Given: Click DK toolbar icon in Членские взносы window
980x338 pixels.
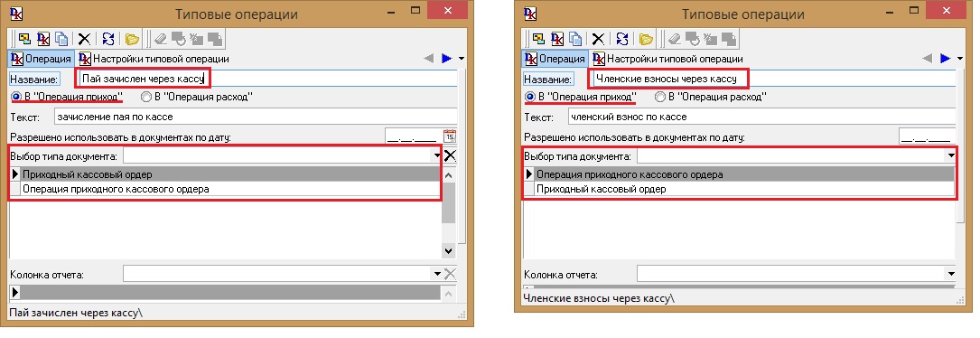Looking at the screenshot, I should pos(557,39).
